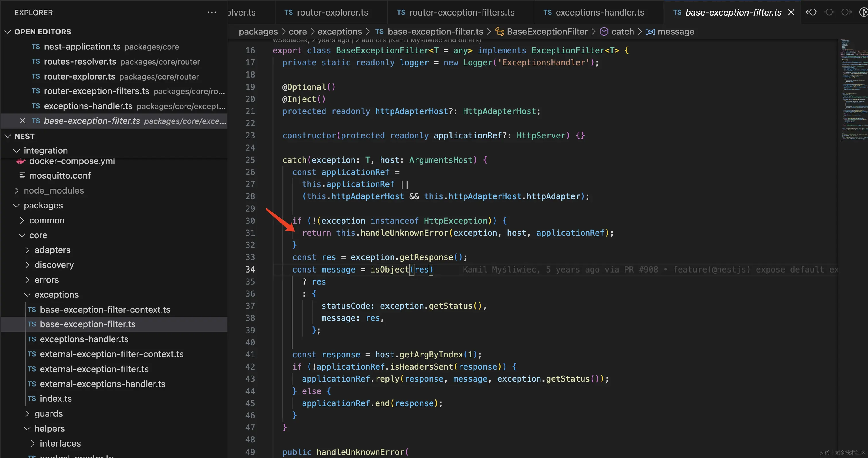Switch to router-exception-filters.ts tab

pyautogui.click(x=461, y=12)
